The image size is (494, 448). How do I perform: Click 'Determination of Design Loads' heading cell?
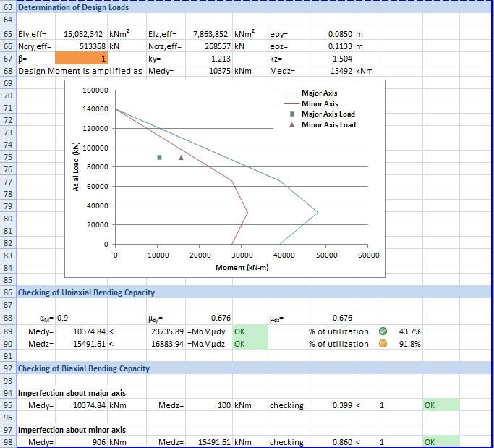point(73,7)
